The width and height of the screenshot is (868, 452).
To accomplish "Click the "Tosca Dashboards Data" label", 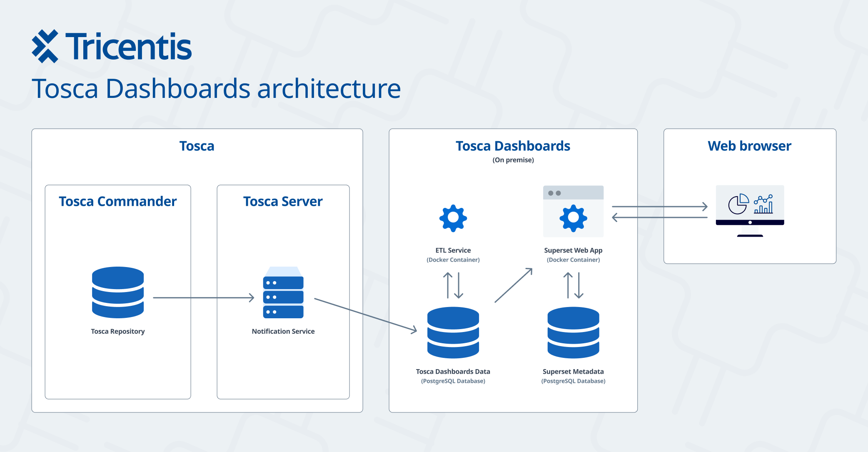I will [453, 372].
